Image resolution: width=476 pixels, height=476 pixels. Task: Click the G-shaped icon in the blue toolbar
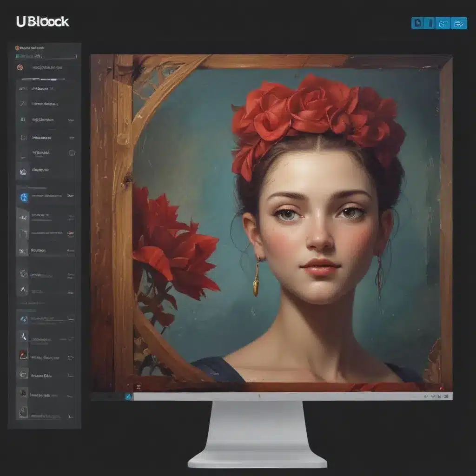pos(443,23)
